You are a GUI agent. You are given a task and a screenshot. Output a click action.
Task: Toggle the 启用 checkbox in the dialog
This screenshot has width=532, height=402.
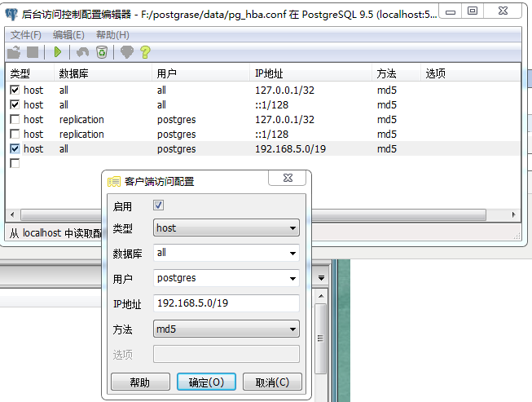tap(159, 206)
